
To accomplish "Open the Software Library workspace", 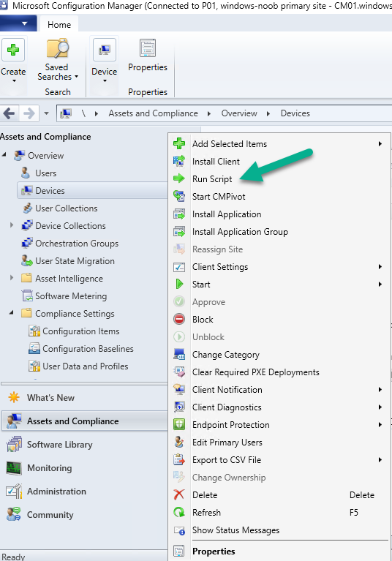I will [x=59, y=445].
